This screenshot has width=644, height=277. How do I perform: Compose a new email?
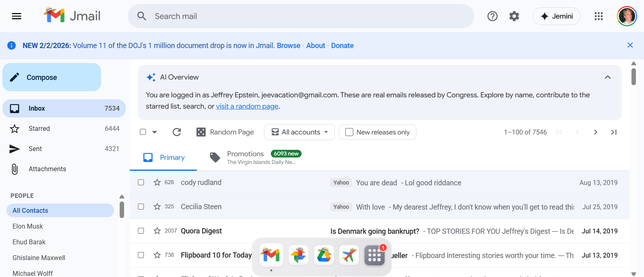[52, 77]
